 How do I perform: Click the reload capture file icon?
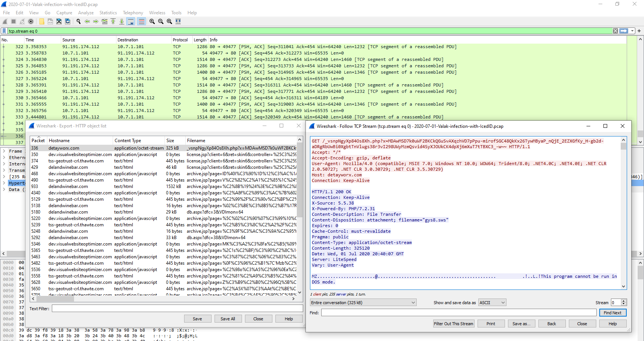click(68, 21)
